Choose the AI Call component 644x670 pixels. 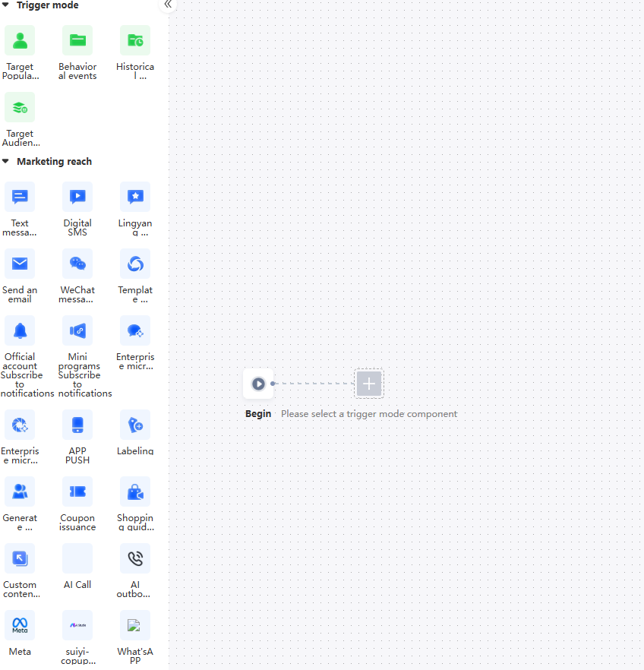[77, 558]
